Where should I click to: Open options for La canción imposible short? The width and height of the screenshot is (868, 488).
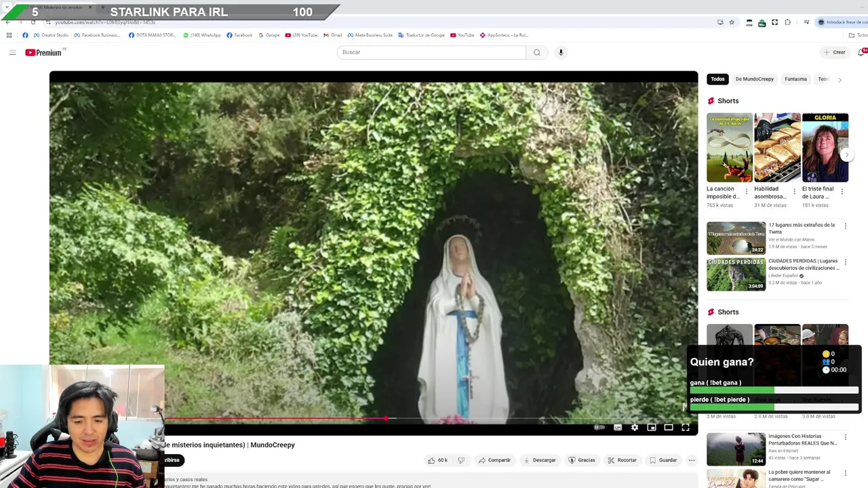(x=747, y=192)
